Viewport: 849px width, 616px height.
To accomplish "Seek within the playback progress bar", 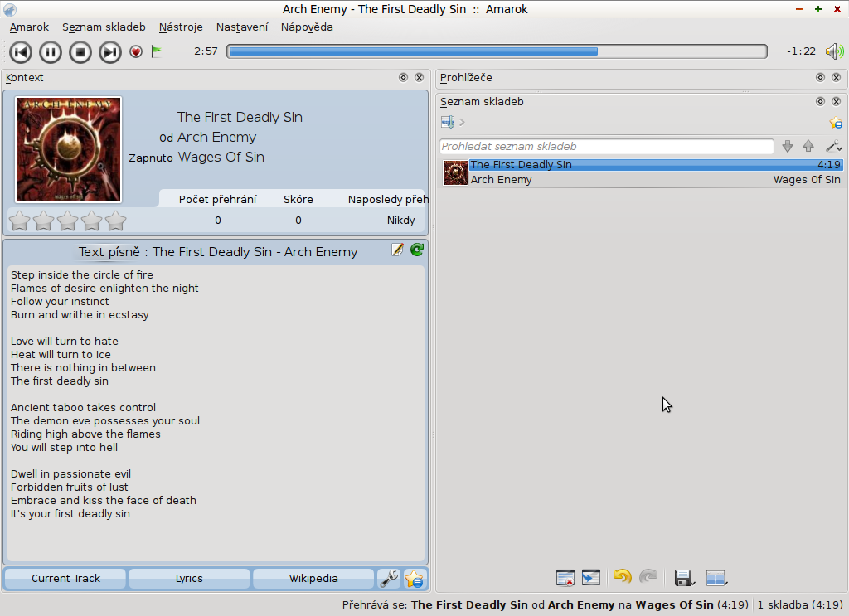I will 497,51.
